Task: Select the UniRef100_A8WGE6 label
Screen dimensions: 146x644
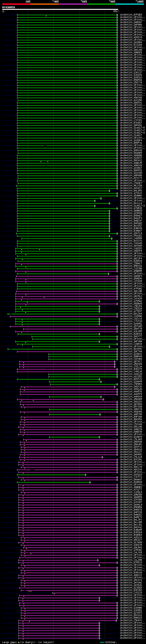Action: click(131, 52)
